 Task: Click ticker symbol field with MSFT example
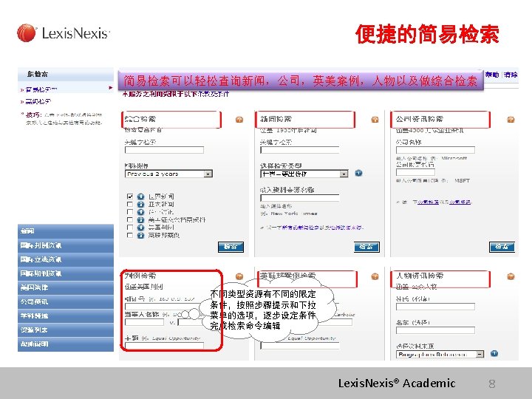point(415,172)
